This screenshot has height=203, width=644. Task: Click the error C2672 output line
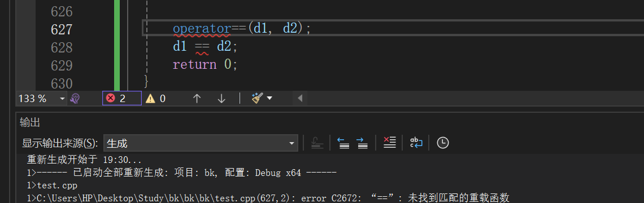click(268, 198)
